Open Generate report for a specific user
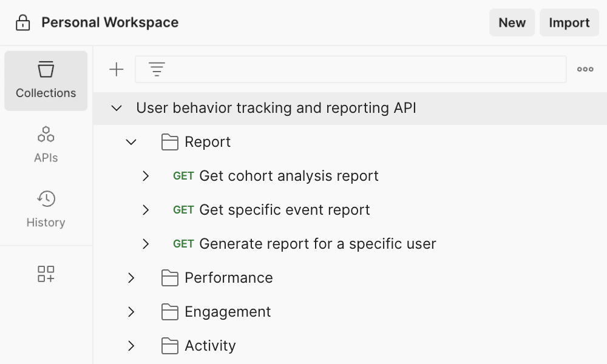 (x=317, y=244)
